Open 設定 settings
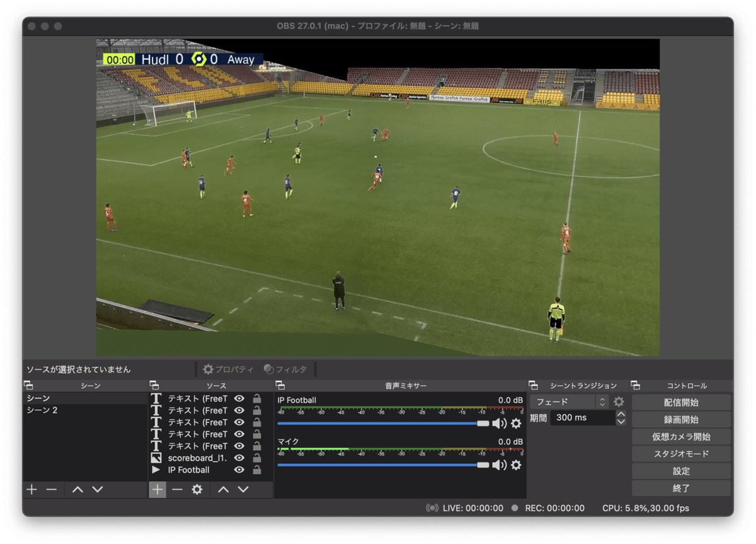 682,471
